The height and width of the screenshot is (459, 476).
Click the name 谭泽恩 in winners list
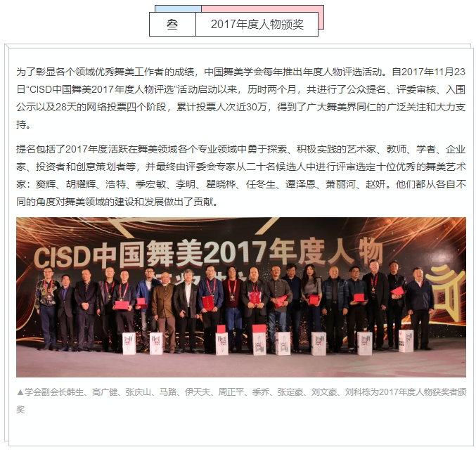point(300,184)
